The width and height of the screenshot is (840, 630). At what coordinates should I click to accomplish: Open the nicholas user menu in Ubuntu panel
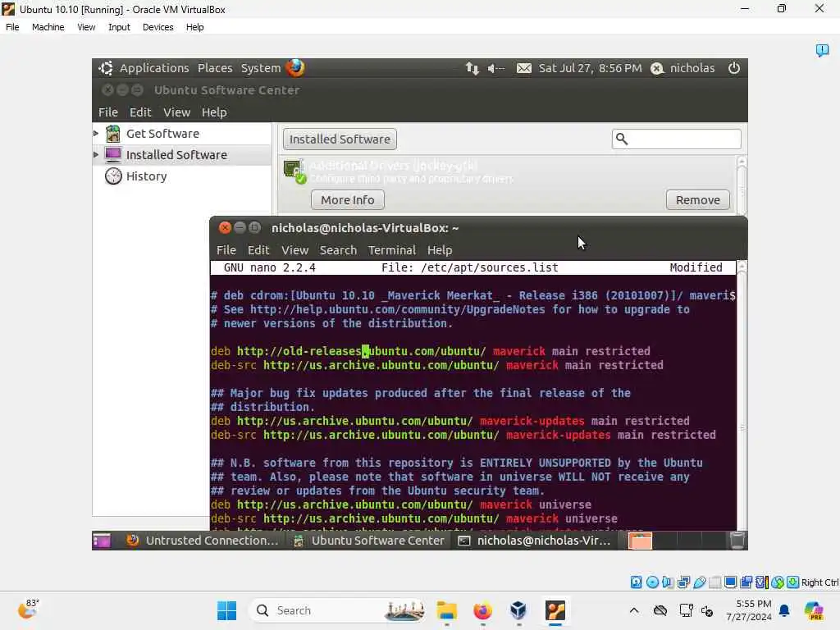point(683,68)
